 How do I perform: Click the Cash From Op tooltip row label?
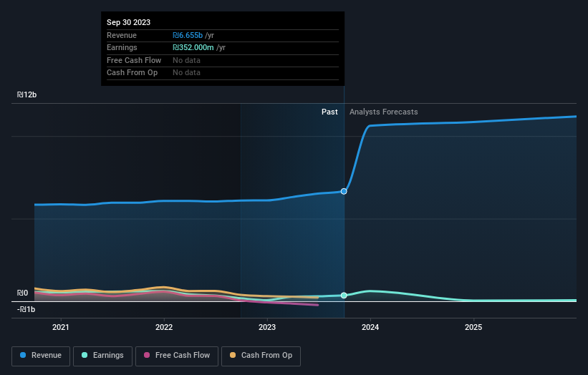(x=132, y=73)
